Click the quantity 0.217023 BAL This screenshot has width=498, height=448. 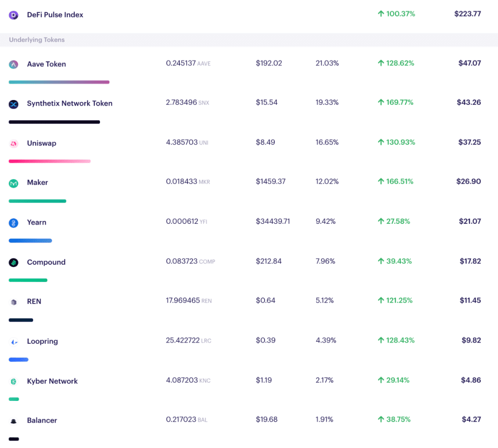186,419
